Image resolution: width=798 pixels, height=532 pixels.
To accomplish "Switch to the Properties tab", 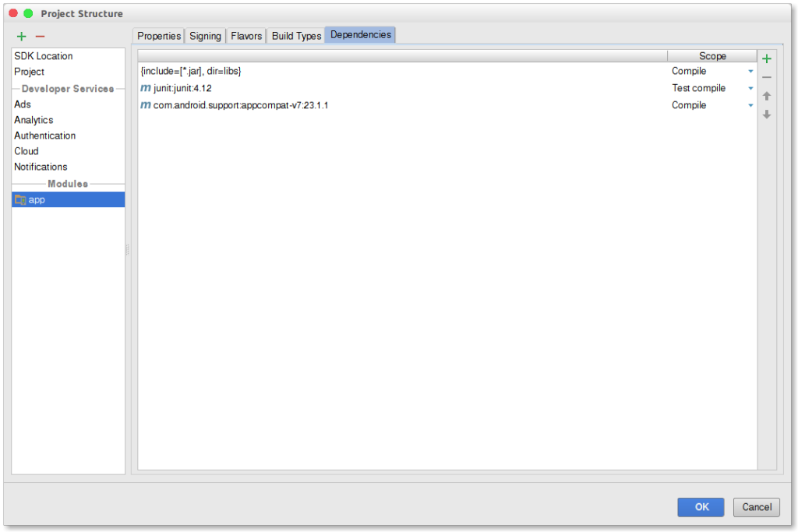I will click(x=159, y=36).
